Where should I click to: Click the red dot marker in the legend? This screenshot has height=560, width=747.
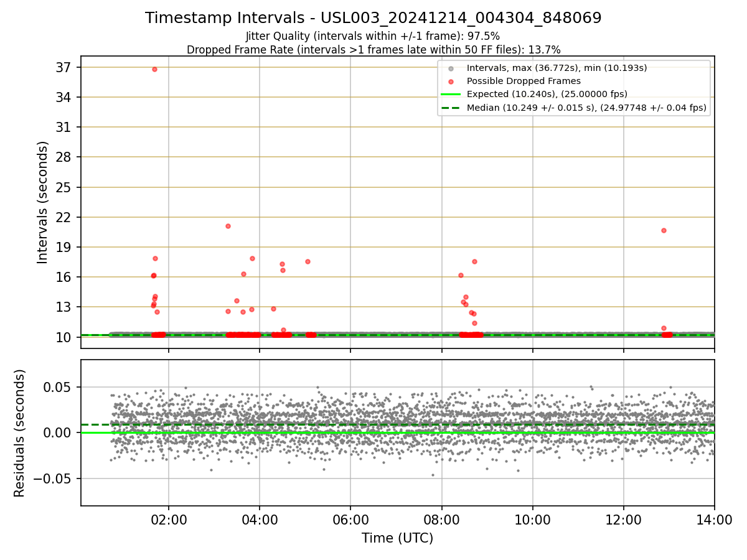pyautogui.click(x=451, y=81)
